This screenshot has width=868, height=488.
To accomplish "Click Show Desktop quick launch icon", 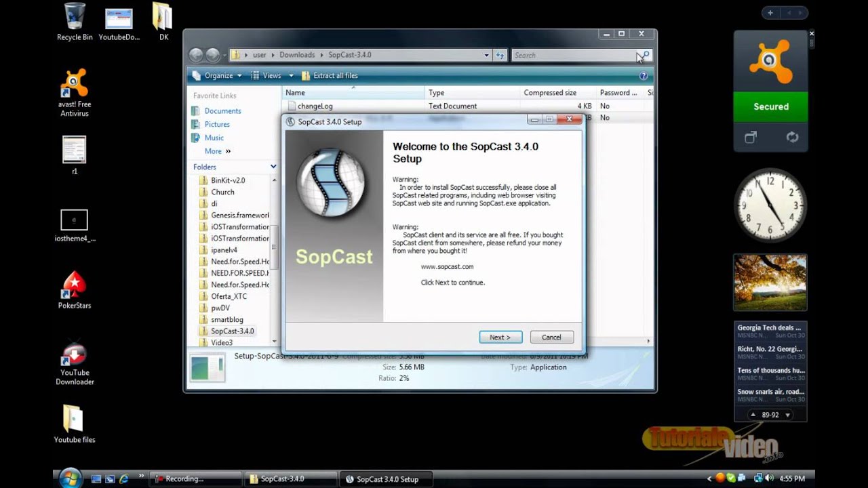I will 96,479.
